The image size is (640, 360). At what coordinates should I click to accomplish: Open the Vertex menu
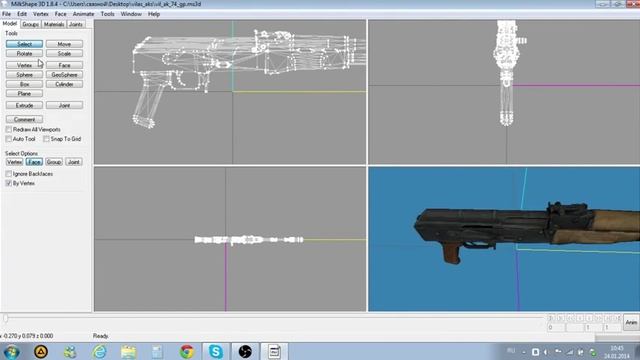click(x=41, y=14)
